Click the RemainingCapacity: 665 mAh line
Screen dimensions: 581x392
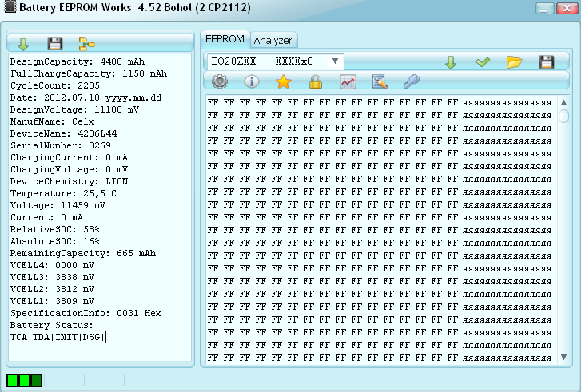pos(83,253)
